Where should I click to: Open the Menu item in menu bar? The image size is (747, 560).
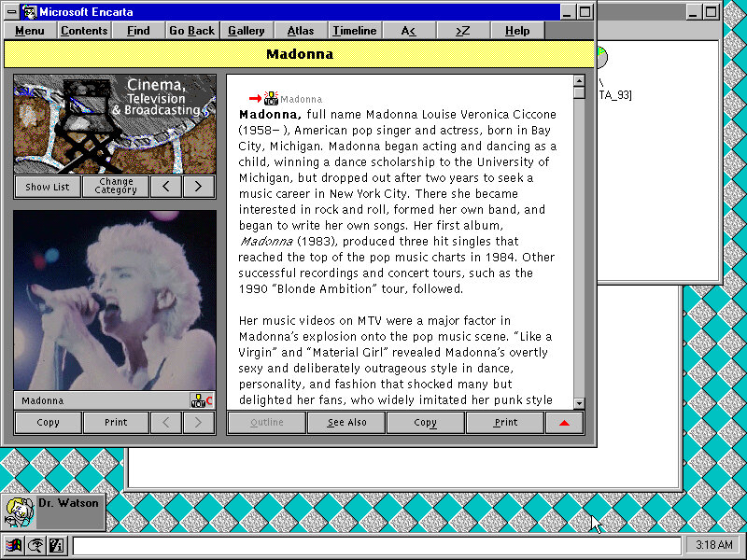[x=30, y=31]
